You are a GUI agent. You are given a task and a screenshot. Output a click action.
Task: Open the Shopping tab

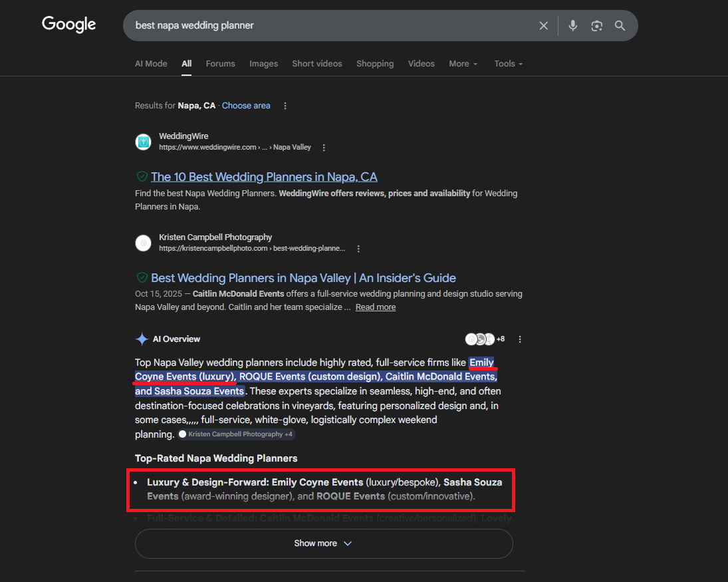[375, 64]
